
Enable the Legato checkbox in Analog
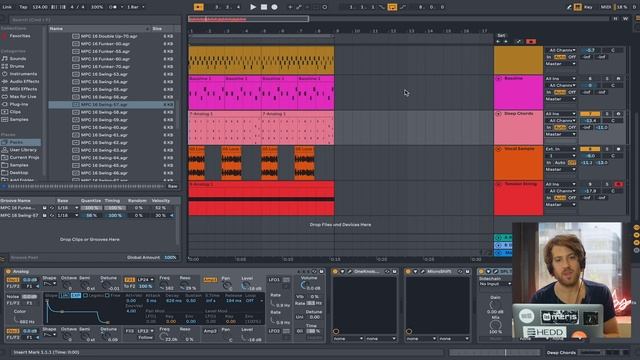(x=86, y=295)
